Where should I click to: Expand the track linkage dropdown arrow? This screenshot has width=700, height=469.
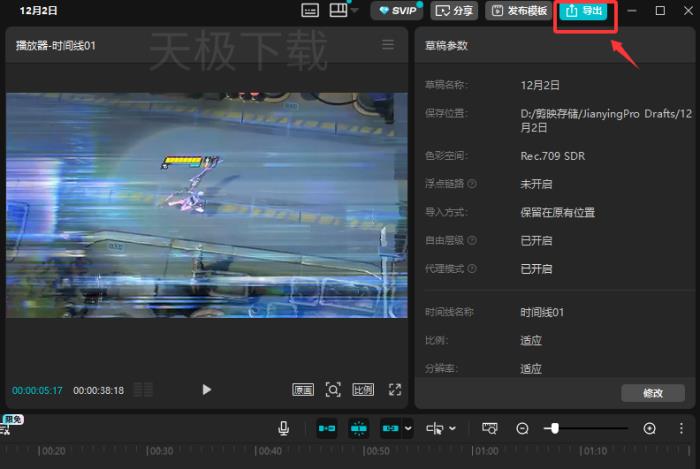click(x=408, y=429)
